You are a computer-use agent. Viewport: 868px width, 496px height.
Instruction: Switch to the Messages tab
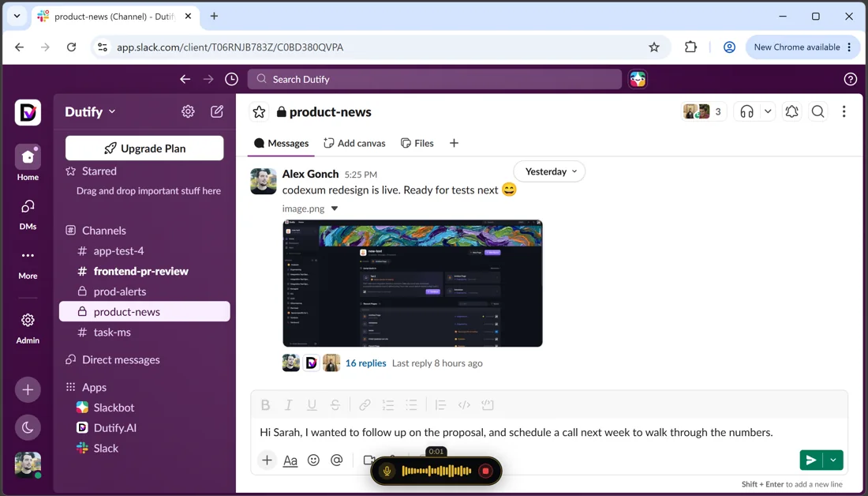coord(281,143)
